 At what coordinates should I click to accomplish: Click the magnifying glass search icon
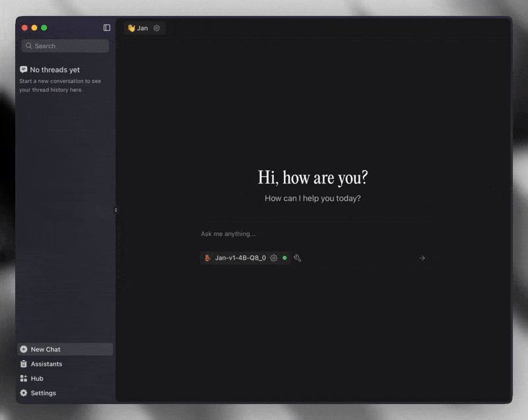pos(28,46)
